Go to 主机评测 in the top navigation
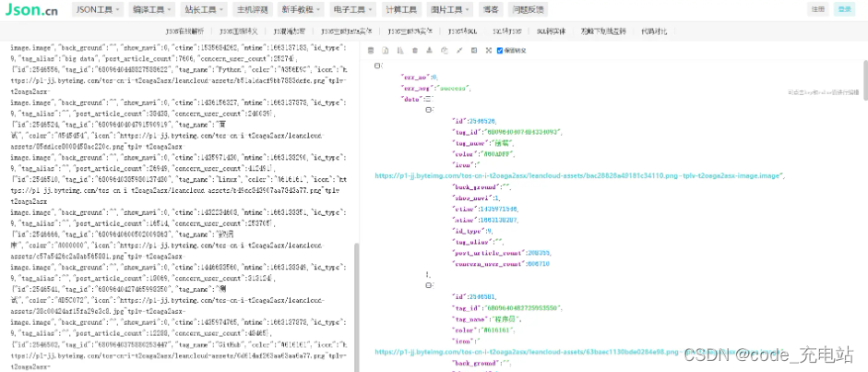Screen dimensions: 868x372 click(252, 9)
